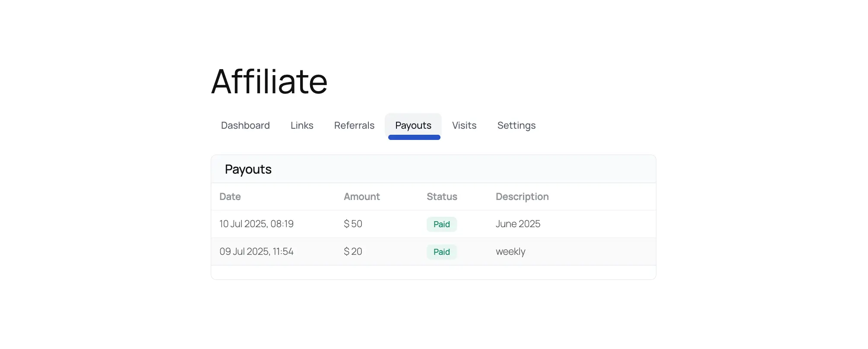Click the Payouts panel heading
The image size is (868, 349).
[x=248, y=169]
